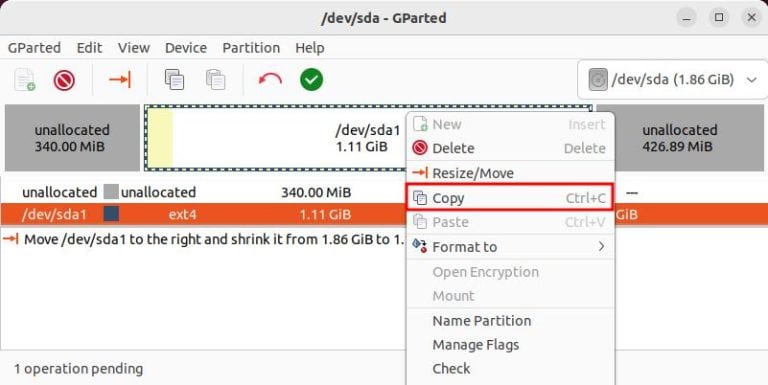This screenshot has width=768, height=385.
Task: Click the Paste partition toolbar icon
Action: click(x=216, y=80)
